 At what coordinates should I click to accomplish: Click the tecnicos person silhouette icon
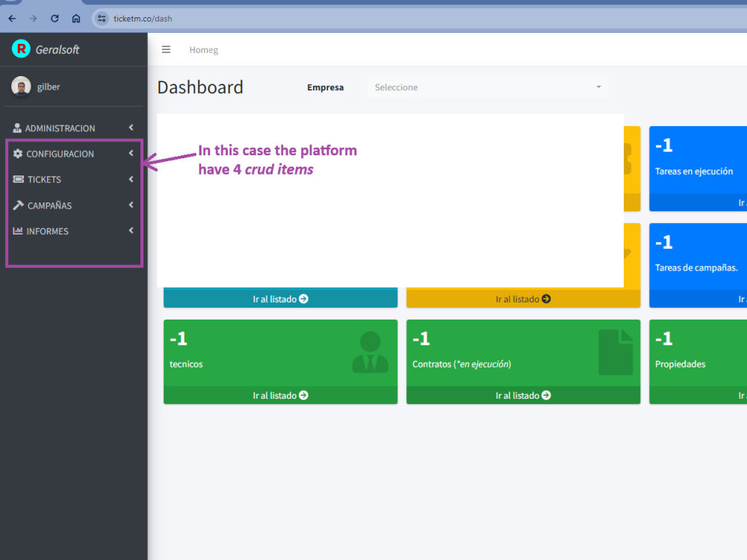click(x=371, y=352)
